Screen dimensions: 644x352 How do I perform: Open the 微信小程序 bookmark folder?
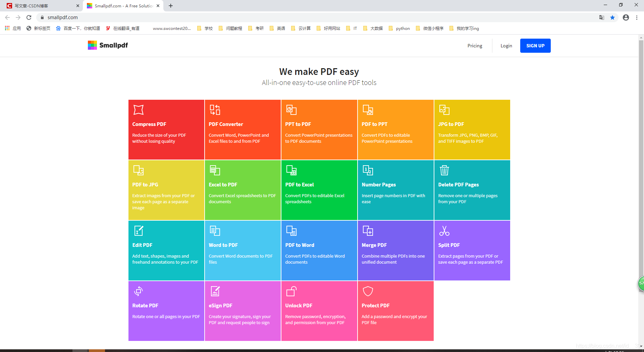tap(430, 29)
